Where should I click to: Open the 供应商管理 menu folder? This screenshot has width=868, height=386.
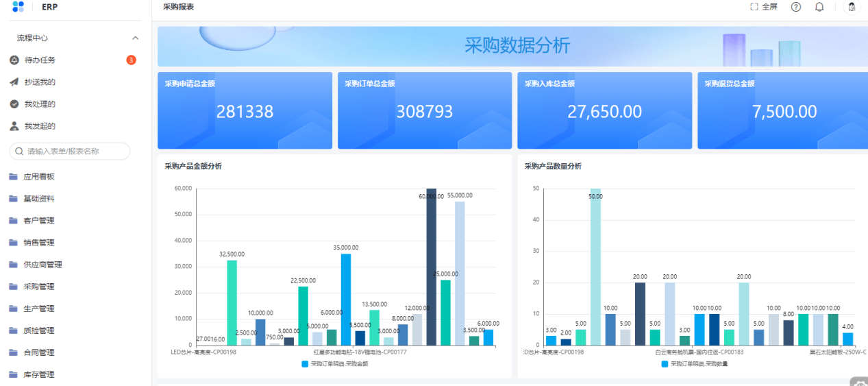[x=42, y=265]
